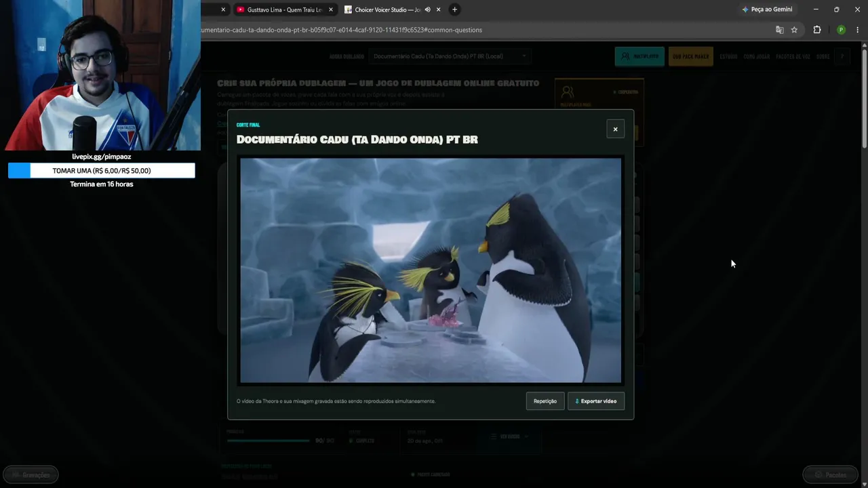Screen dimensions: 868x488
Task: Click the 'Termina em 16 horas' text
Action: [102, 184]
